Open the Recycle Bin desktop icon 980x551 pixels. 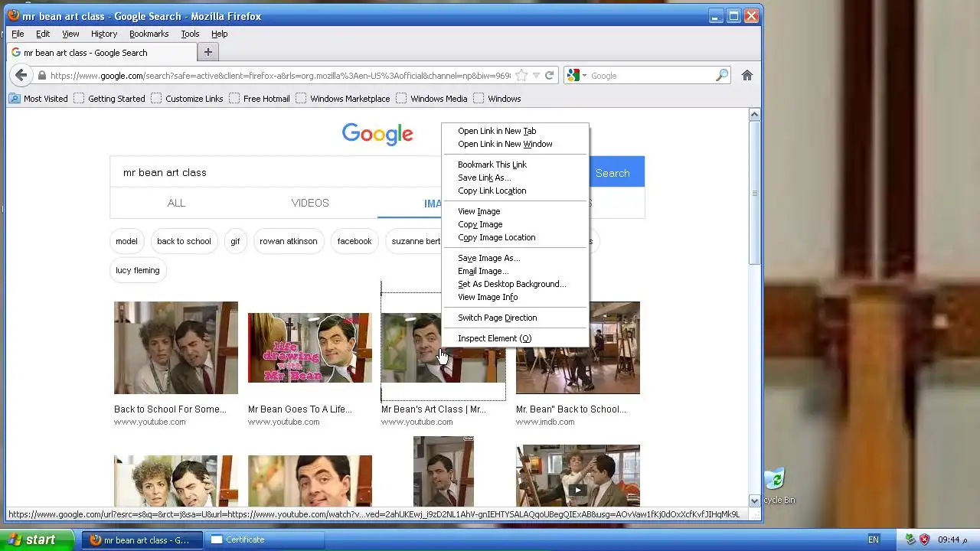coord(775,485)
